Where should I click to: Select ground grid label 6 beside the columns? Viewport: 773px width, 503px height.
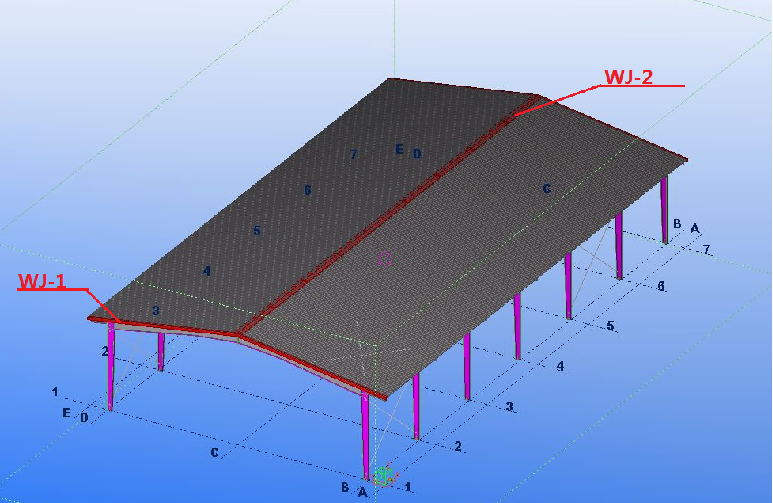[x=661, y=286]
